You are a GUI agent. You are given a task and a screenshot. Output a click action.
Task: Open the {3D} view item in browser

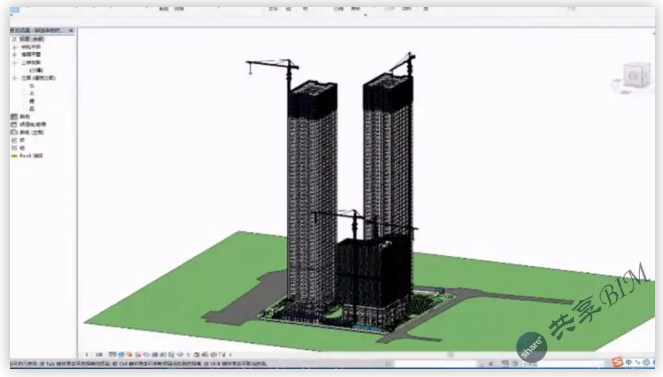coord(36,70)
